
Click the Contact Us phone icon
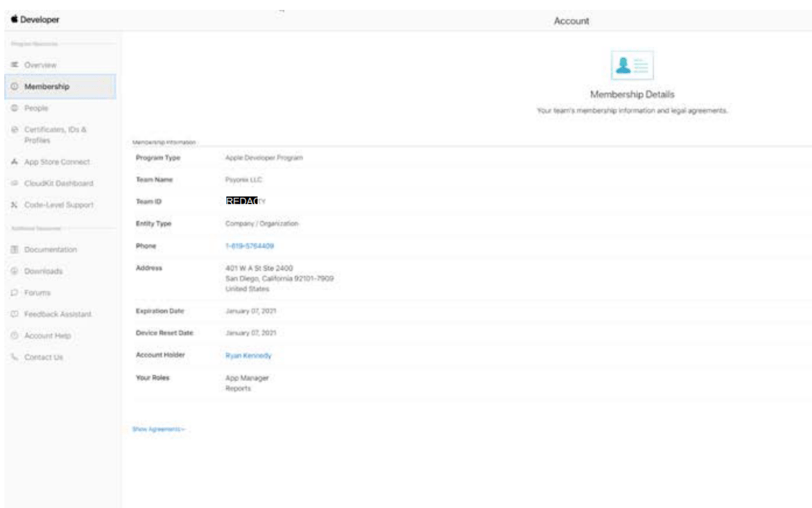tap(15, 357)
